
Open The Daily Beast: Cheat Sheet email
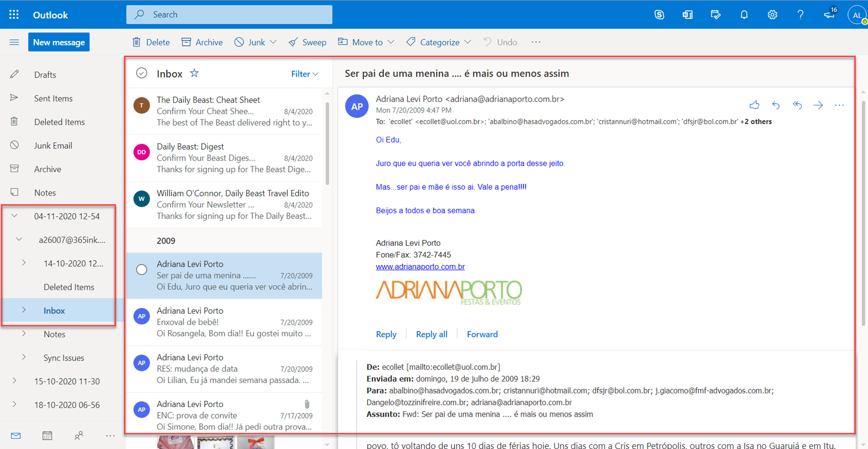click(x=224, y=111)
